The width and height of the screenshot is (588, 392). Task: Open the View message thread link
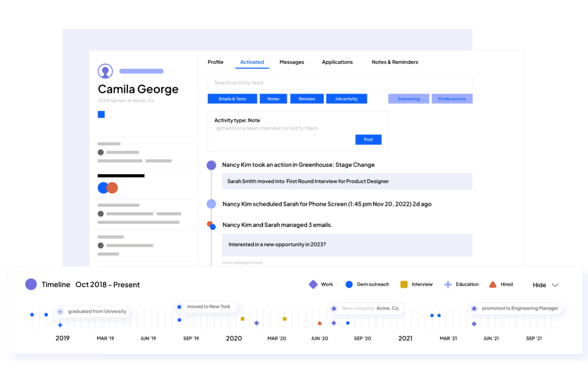243,263
